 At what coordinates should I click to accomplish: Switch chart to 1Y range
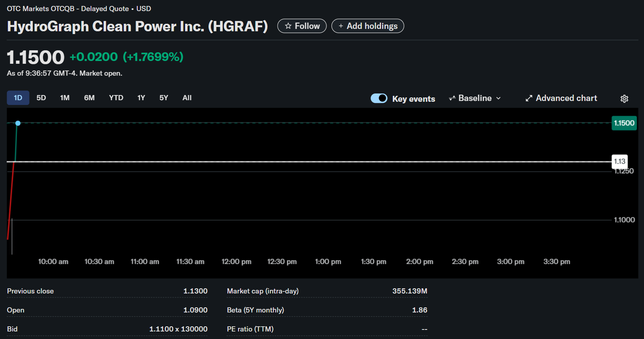(x=141, y=98)
